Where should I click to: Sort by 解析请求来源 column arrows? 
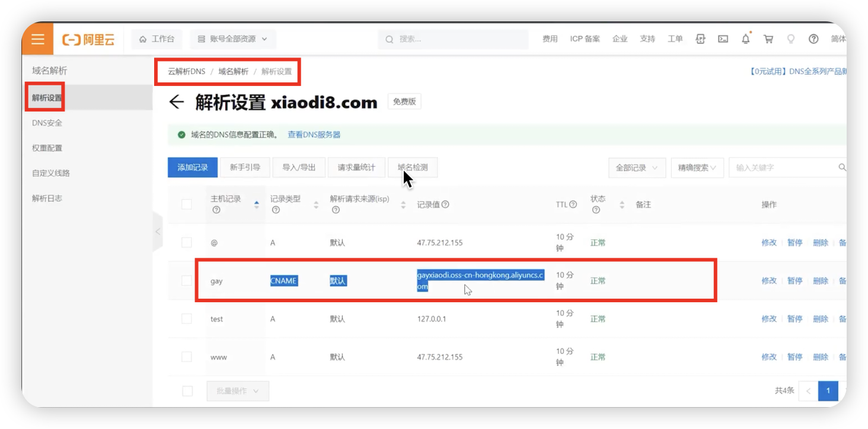[403, 204]
